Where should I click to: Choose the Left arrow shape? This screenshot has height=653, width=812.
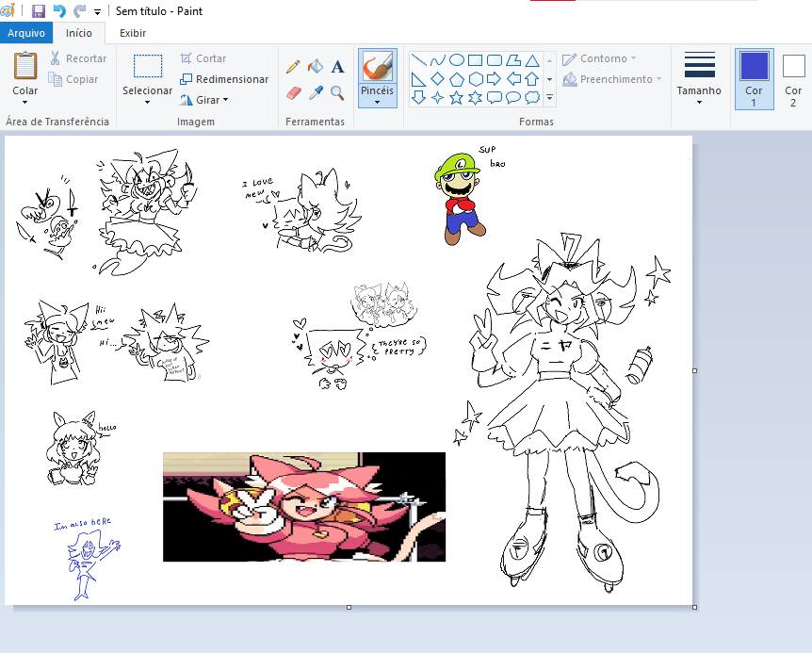coord(513,79)
